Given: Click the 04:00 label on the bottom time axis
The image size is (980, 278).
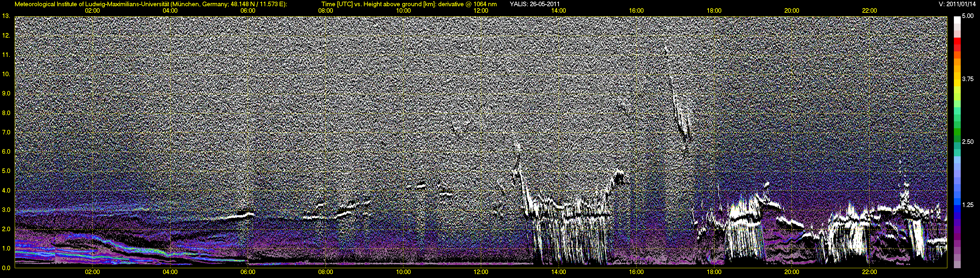Looking at the screenshot, I should click(x=170, y=272).
